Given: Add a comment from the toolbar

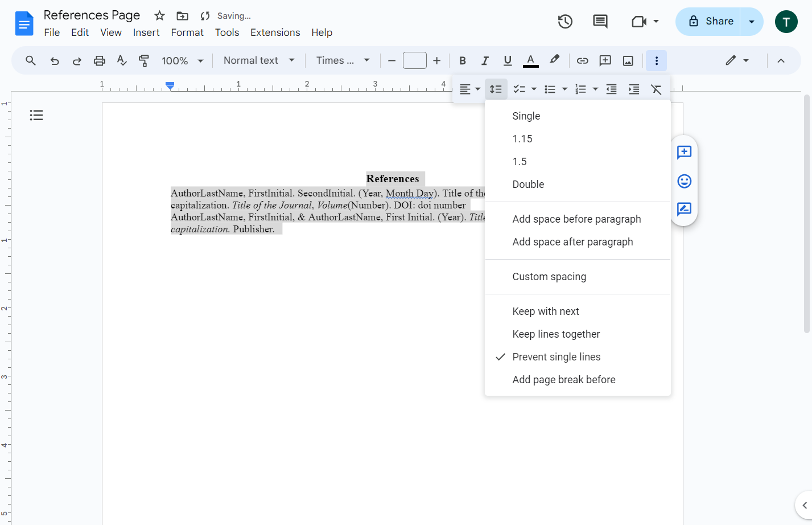Looking at the screenshot, I should [x=605, y=60].
